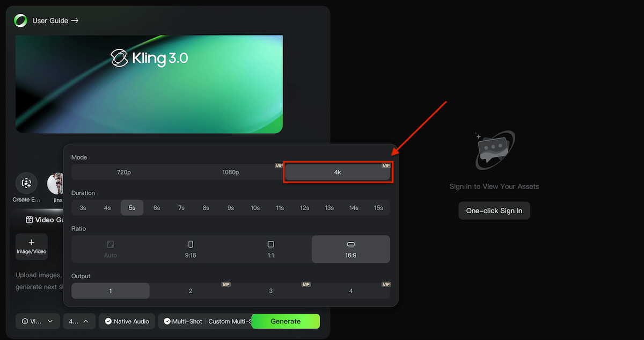Set output count to 1
This screenshot has height=340, width=644.
[111, 291]
